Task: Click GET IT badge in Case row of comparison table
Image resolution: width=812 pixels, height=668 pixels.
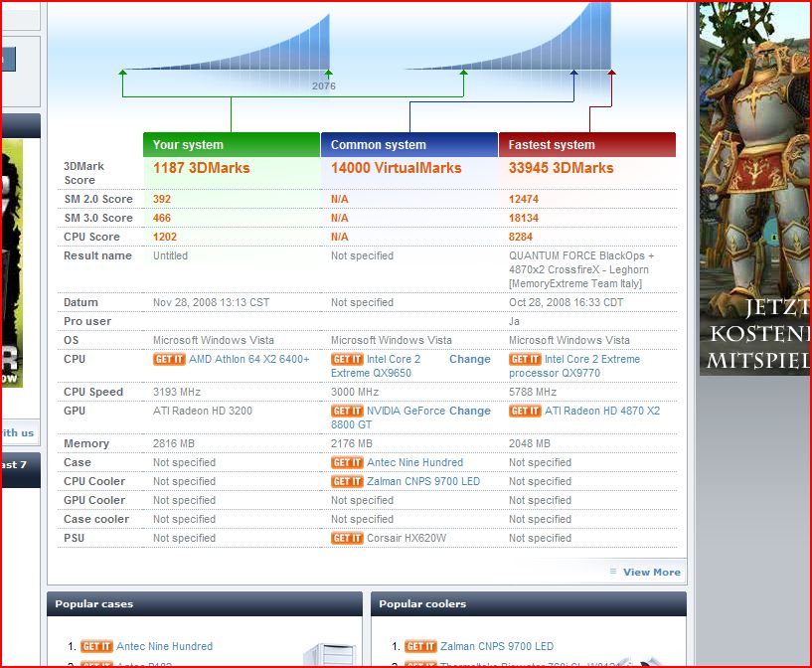Action: click(x=347, y=463)
